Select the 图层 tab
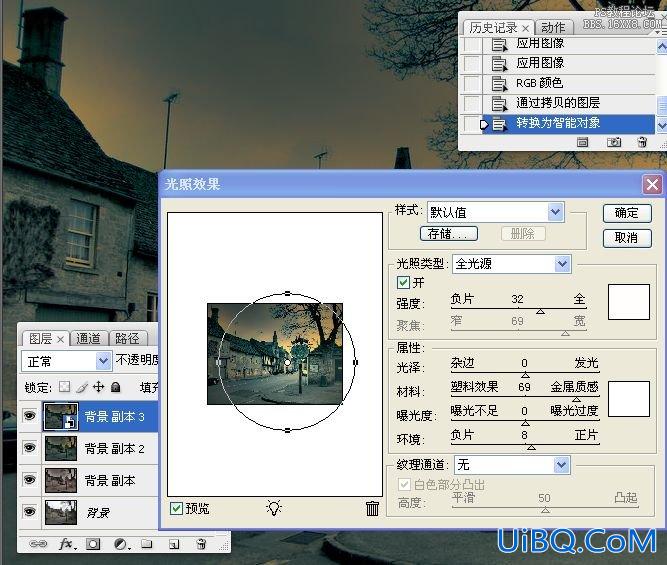The height and width of the screenshot is (565, 667). (40, 339)
